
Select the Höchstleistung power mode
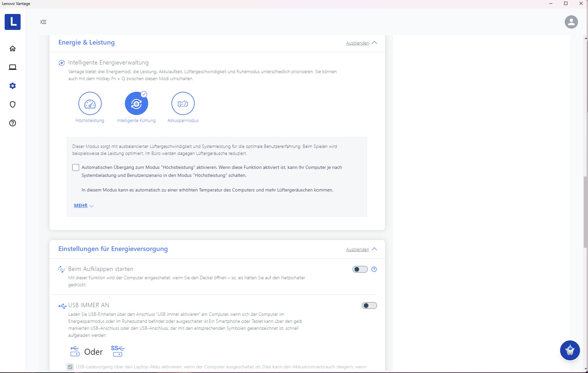coord(90,103)
